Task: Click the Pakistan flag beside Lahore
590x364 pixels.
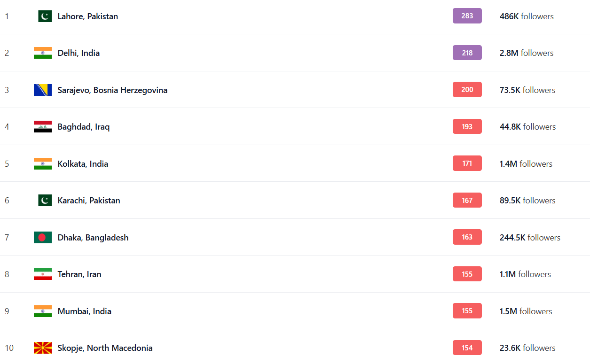Action: point(45,16)
